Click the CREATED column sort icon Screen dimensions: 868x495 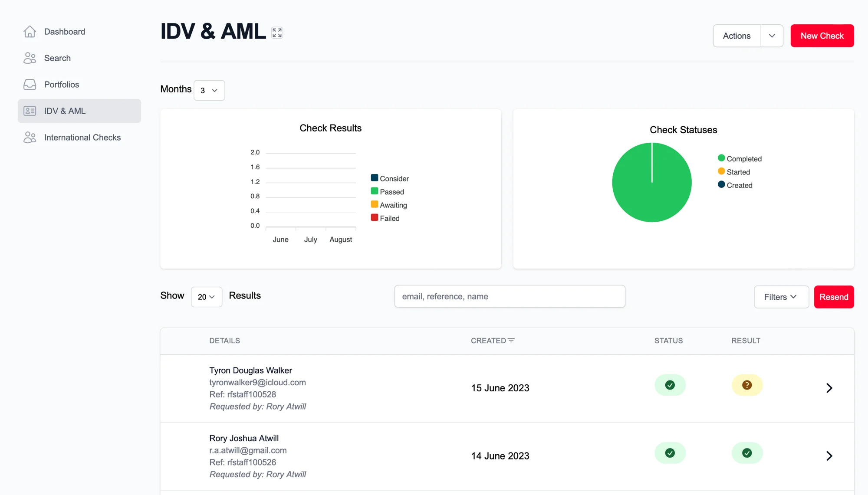coord(511,341)
